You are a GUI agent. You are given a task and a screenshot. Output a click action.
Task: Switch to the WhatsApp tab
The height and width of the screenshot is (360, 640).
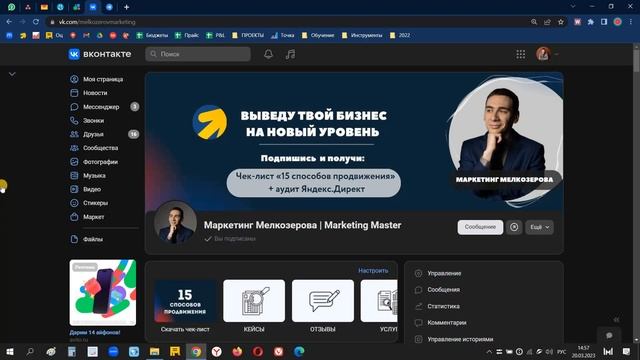[11, 7]
